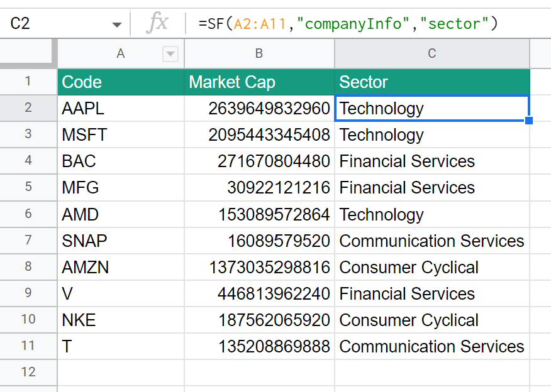Click the Sector header cell
Screen dimensions: 551x392
432,82
